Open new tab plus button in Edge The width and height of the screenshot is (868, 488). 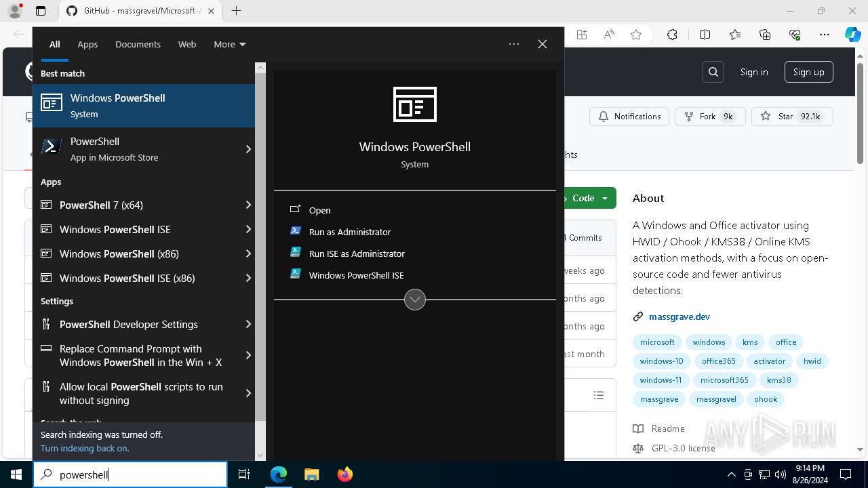pyautogui.click(x=236, y=11)
